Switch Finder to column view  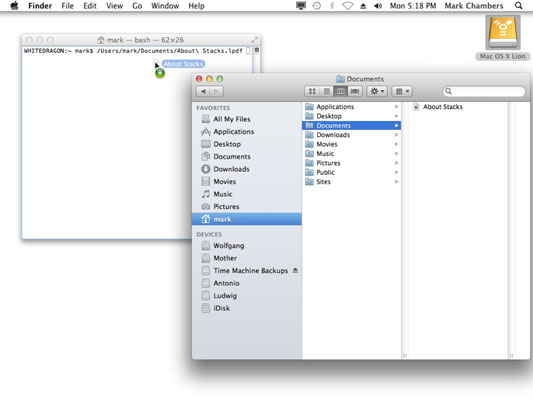(341, 91)
